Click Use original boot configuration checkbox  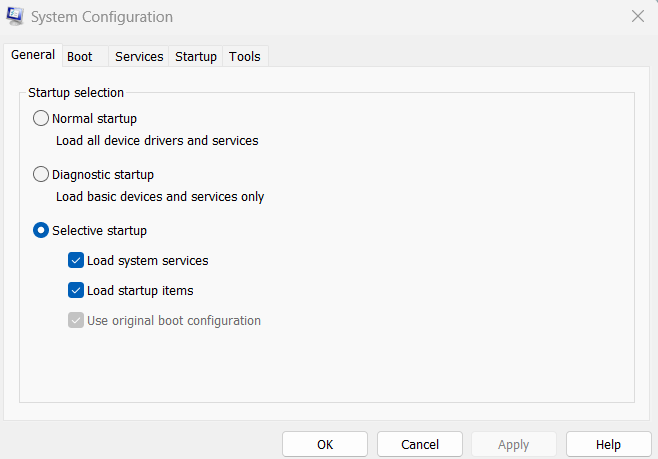[76, 321]
